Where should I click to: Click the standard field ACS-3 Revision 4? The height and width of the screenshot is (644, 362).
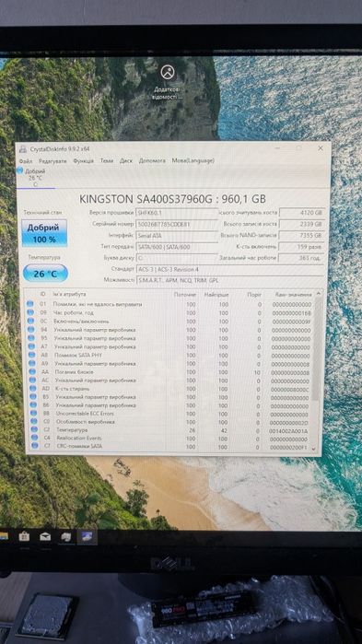click(230, 269)
